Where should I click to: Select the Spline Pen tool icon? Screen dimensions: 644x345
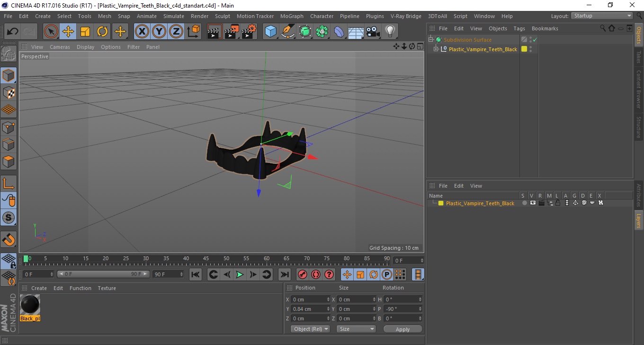[x=288, y=32]
